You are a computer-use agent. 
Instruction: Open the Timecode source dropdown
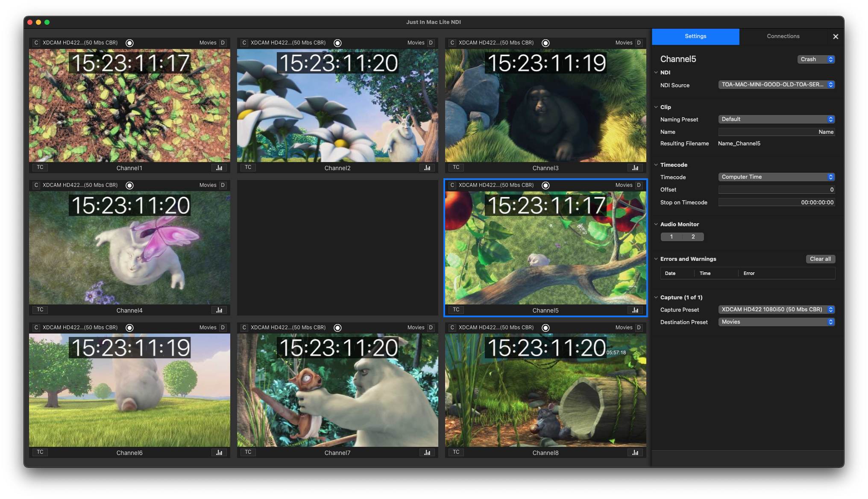point(776,177)
